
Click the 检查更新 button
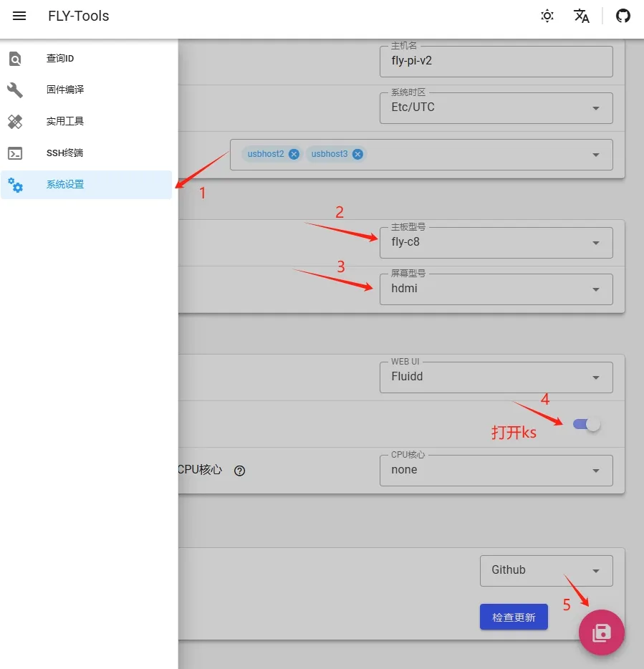[514, 617]
